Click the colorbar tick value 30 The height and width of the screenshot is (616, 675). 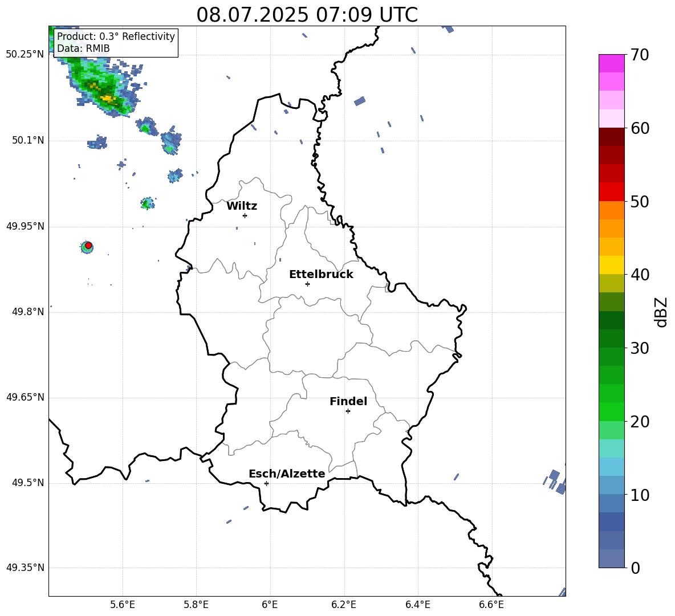pyautogui.click(x=640, y=348)
